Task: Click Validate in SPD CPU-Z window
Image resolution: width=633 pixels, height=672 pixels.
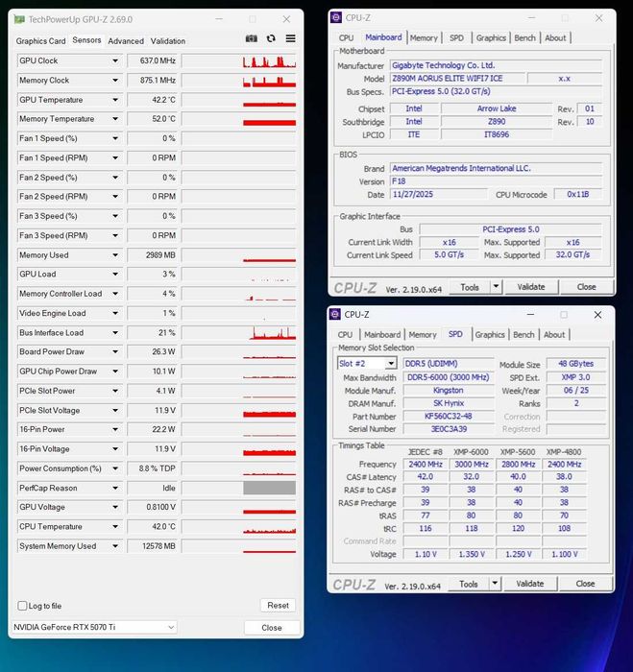Action: tap(530, 584)
